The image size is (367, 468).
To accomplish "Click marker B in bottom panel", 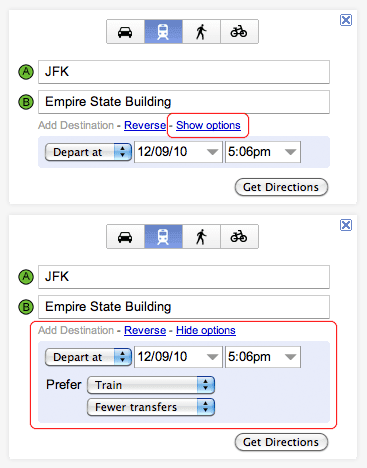I will point(26,307).
